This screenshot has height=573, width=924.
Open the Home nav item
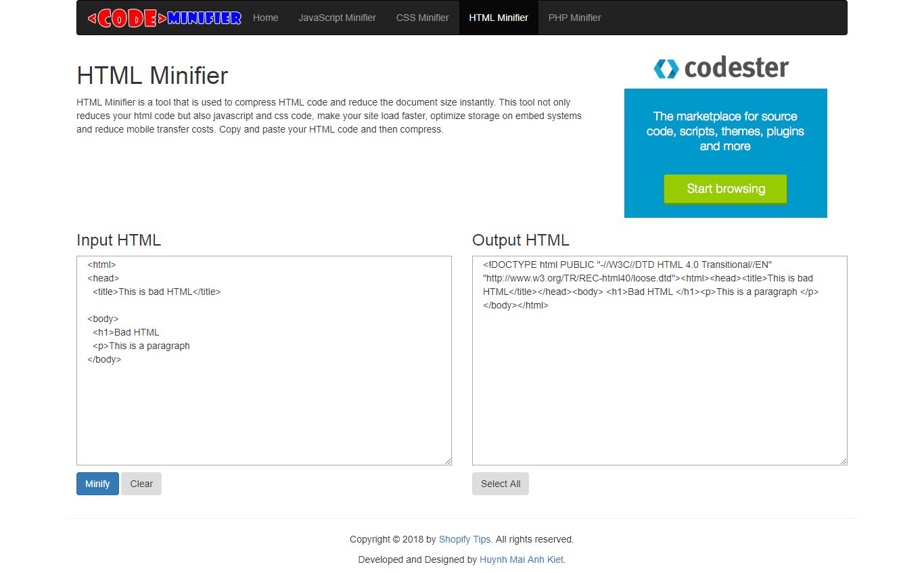click(x=265, y=18)
